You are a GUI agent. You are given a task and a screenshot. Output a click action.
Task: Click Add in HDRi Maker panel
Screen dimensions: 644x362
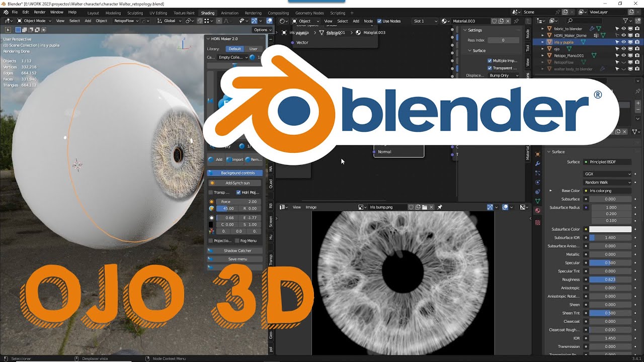pyautogui.click(x=216, y=159)
